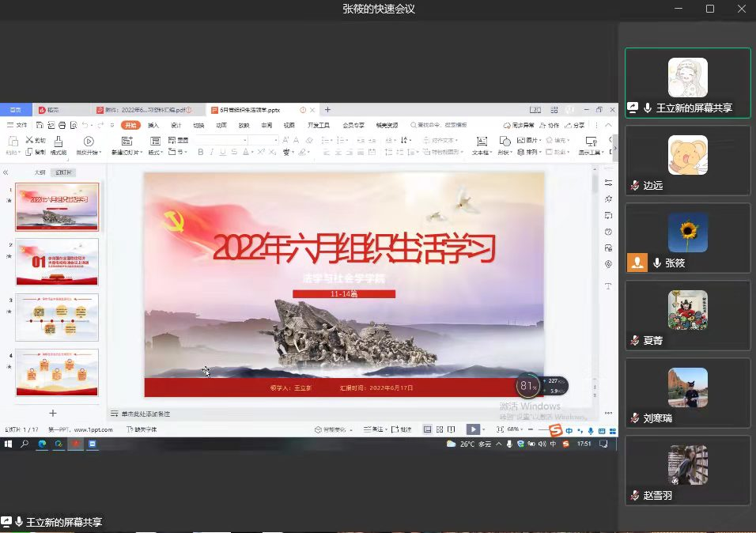The width and height of the screenshot is (756, 533).
Task: Click the Collaborate (协作) button
Action: click(x=550, y=125)
